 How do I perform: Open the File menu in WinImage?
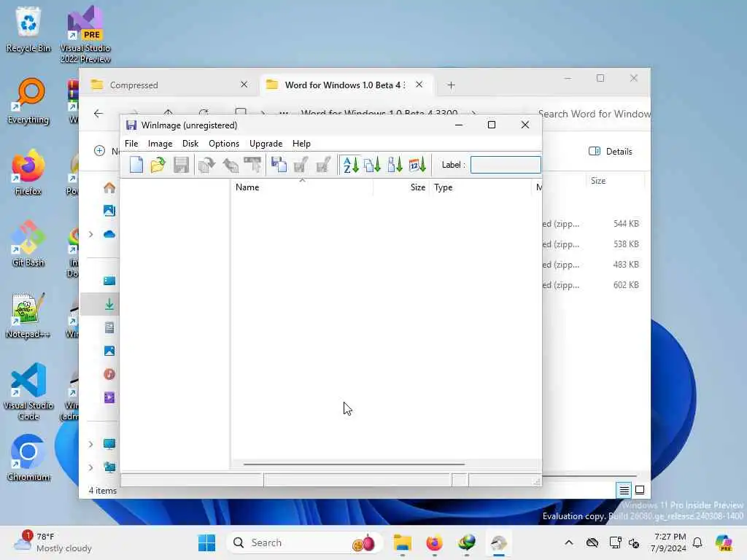click(131, 144)
